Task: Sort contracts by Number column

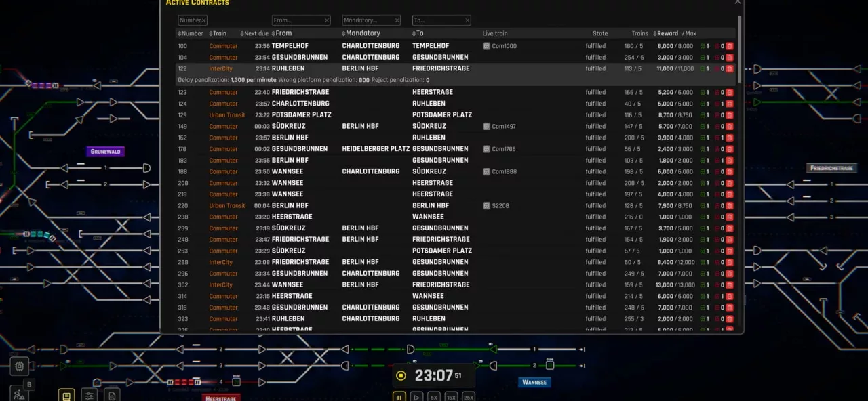Action: pyautogui.click(x=191, y=33)
